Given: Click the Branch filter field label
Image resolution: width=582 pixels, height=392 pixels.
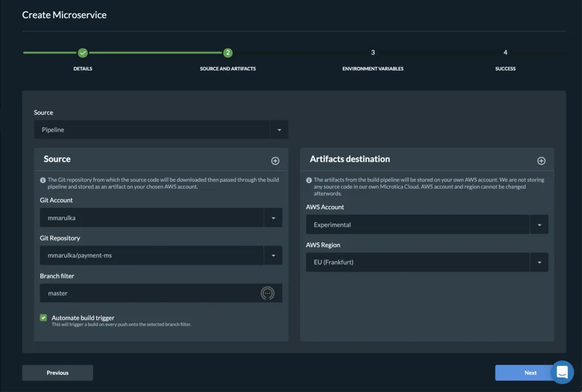Looking at the screenshot, I should point(57,276).
